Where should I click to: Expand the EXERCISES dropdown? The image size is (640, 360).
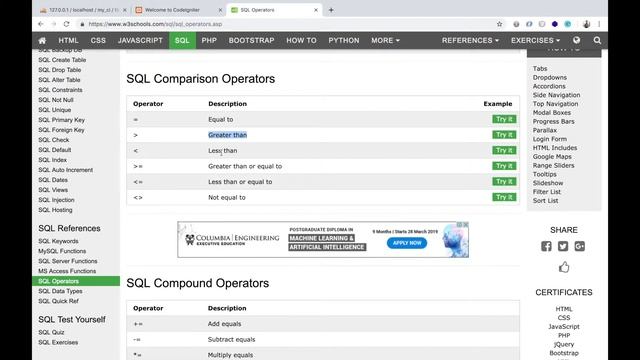pos(536,40)
